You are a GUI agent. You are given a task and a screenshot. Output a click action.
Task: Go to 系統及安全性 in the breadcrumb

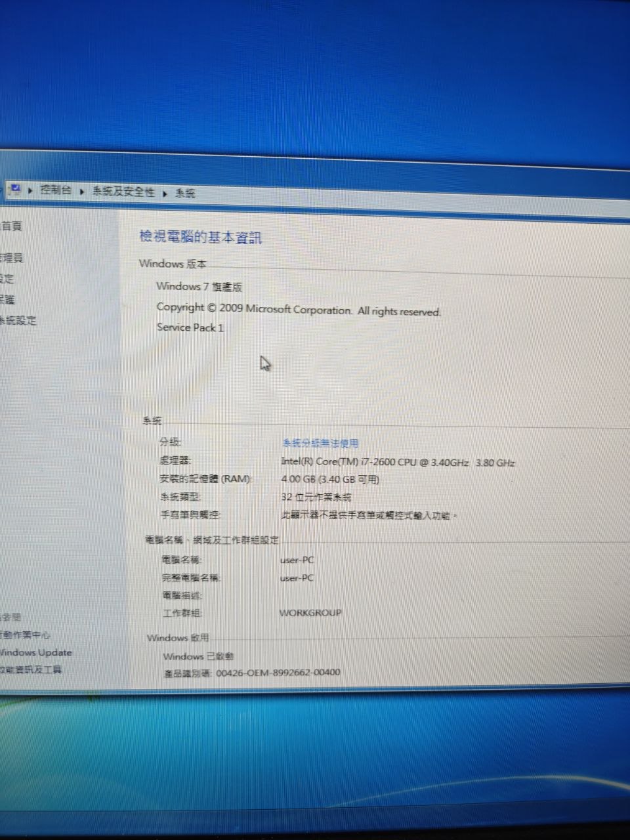pyautogui.click(x=123, y=192)
